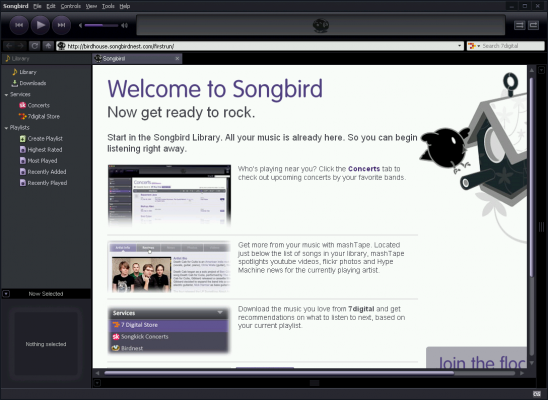
Task: Collapse the Now Selected pane
Action: coord(6,294)
